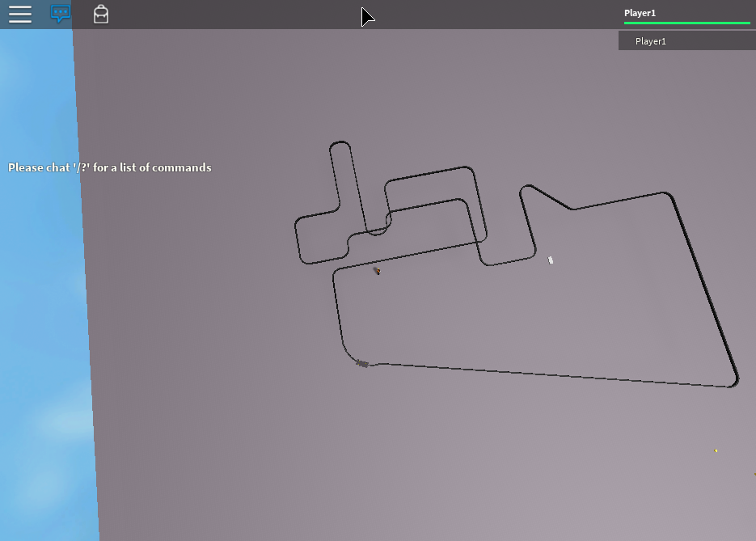Open the backpack inventory icon
Image resolution: width=756 pixels, height=541 pixels.
click(101, 14)
